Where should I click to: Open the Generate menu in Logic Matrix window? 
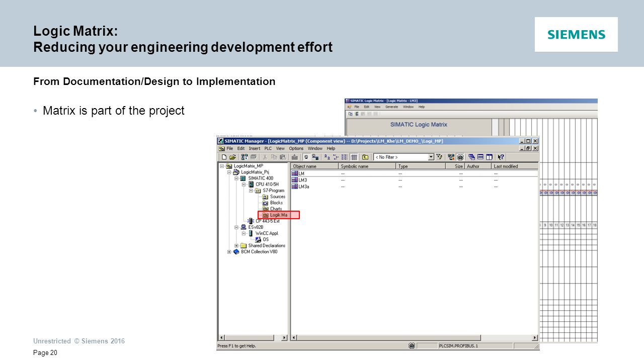tap(391, 107)
